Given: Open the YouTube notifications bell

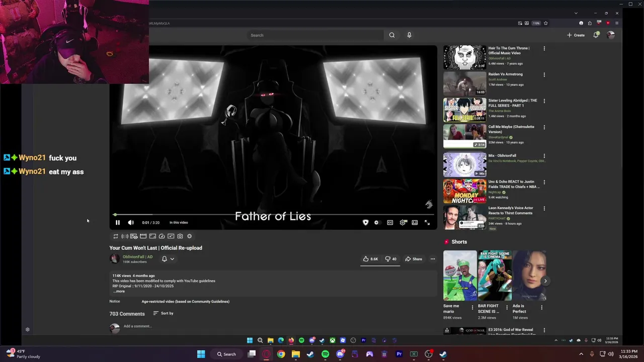Looking at the screenshot, I should (596, 35).
